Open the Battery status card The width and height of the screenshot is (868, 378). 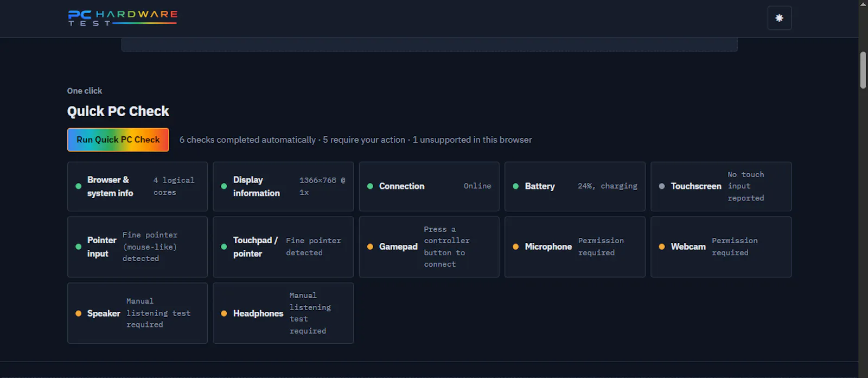tap(575, 186)
